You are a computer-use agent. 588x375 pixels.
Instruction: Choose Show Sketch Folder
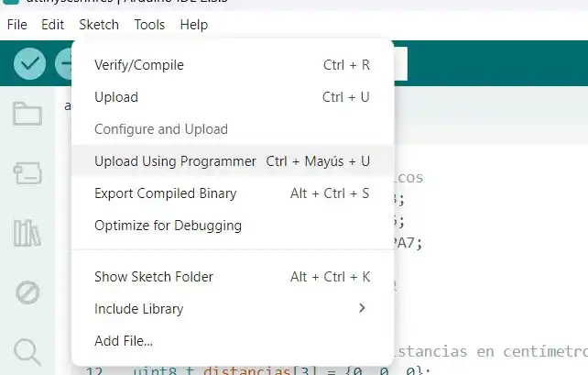pyautogui.click(x=233, y=277)
